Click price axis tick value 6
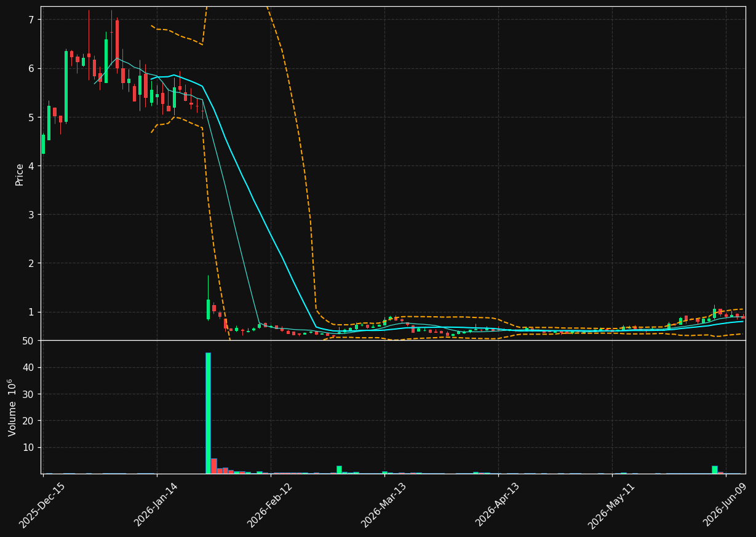Screen dimensions: 756x537 [32, 68]
